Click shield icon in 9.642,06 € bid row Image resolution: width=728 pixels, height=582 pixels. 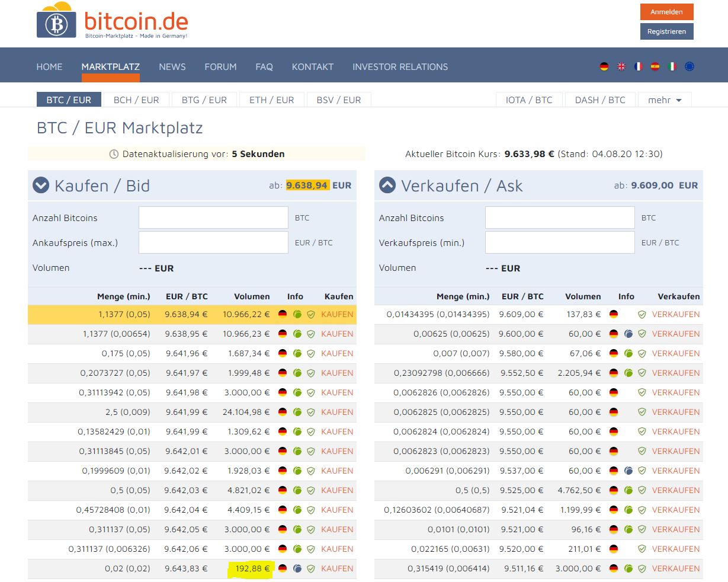click(x=311, y=549)
